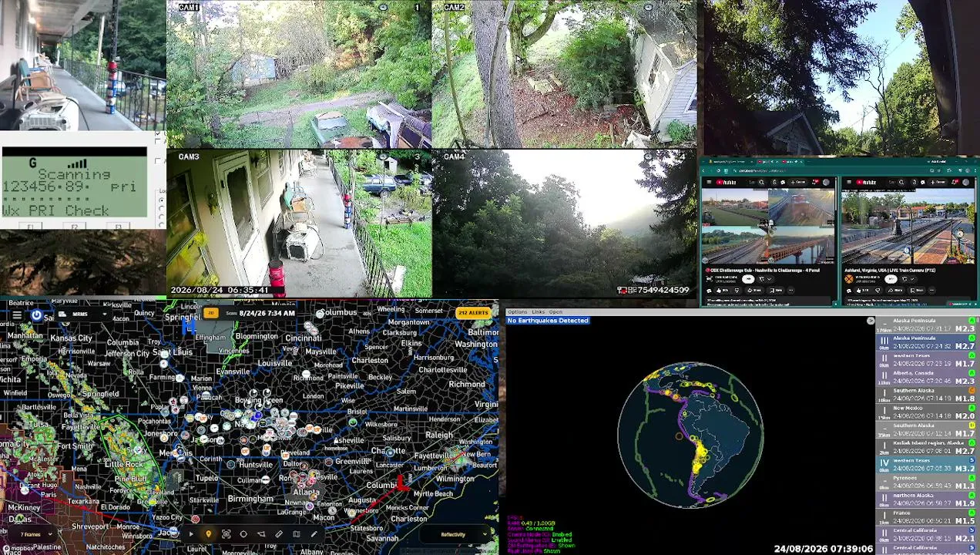Open the Links menu in earthquake viewer
980x555 pixels.
[x=538, y=311]
